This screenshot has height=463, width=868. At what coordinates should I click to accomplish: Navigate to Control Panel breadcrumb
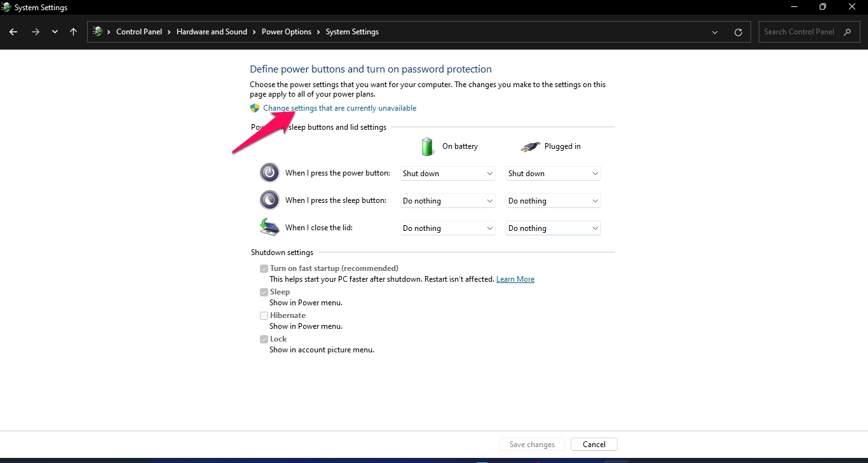[x=139, y=32]
